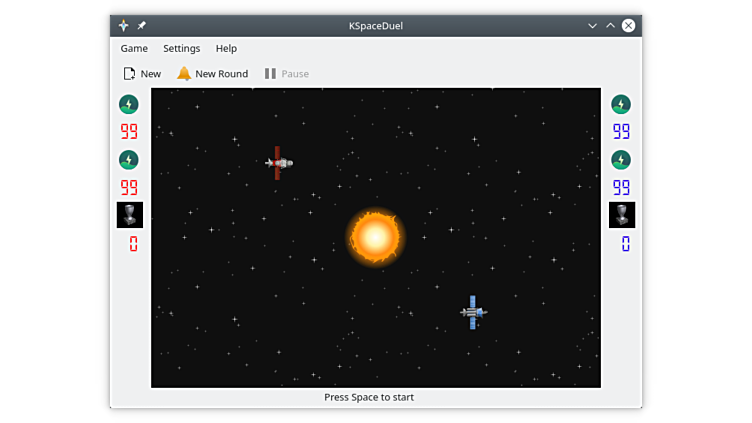This screenshot has width=752, height=423.
Task: Click red player's lower lightning icon
Action: [129, 160]
